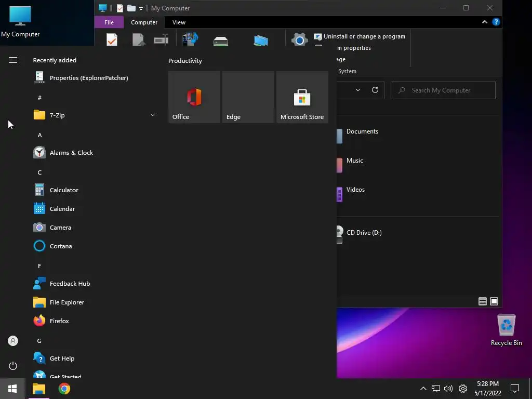The height and width of the screenshot is (399, 532).
Task: Open the settings gear tray icon
Action: [463, 389]
